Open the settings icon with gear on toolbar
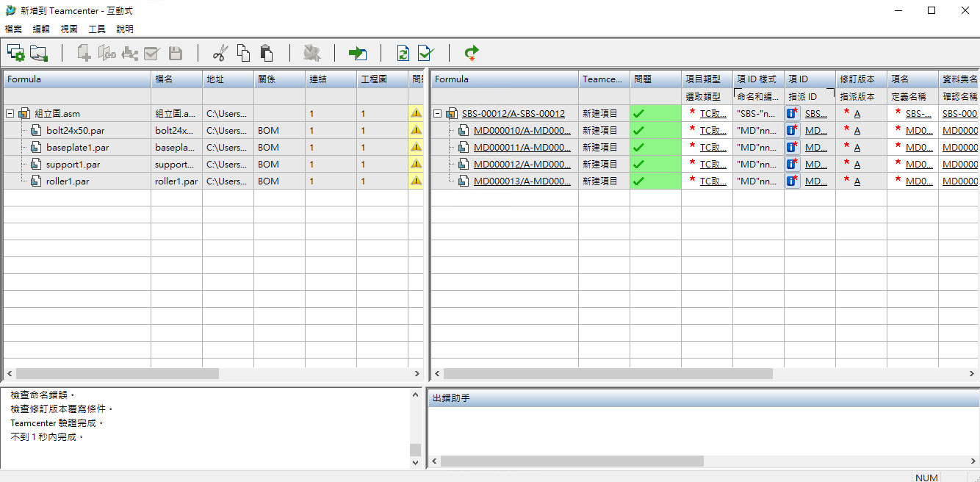 16,53
